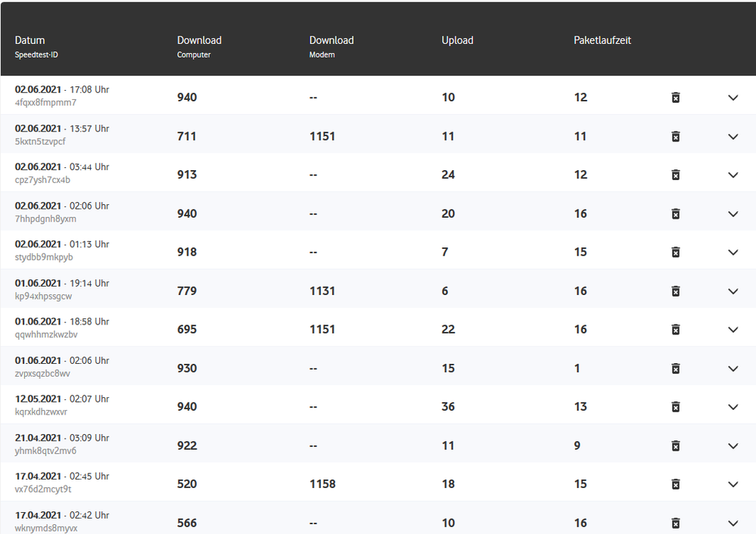Delete the test with ID 7hhpdgnh8yxm
756x534 pixels.
[675, 213]
